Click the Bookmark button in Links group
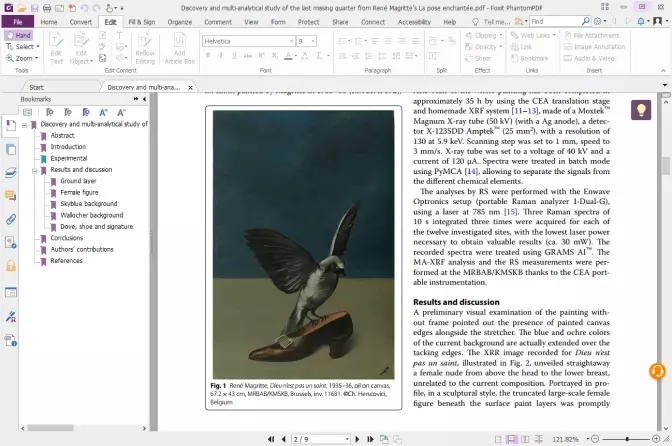 pos(530,58)
